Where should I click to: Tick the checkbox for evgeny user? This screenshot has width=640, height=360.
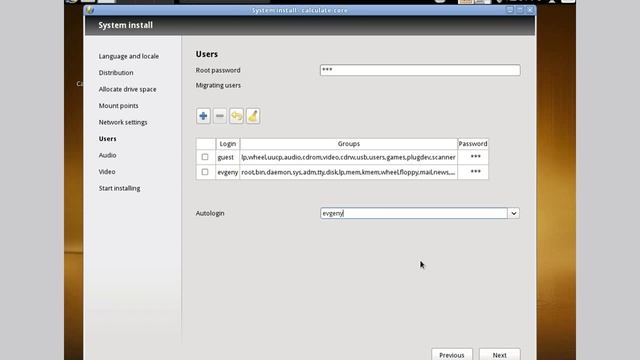click(x=205, y=172)
